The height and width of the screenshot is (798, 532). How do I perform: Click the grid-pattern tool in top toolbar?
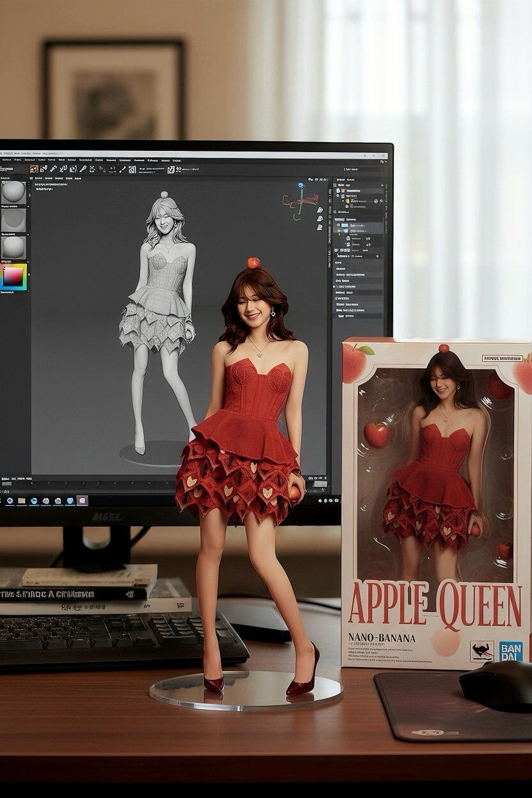(x=132, y=170)
